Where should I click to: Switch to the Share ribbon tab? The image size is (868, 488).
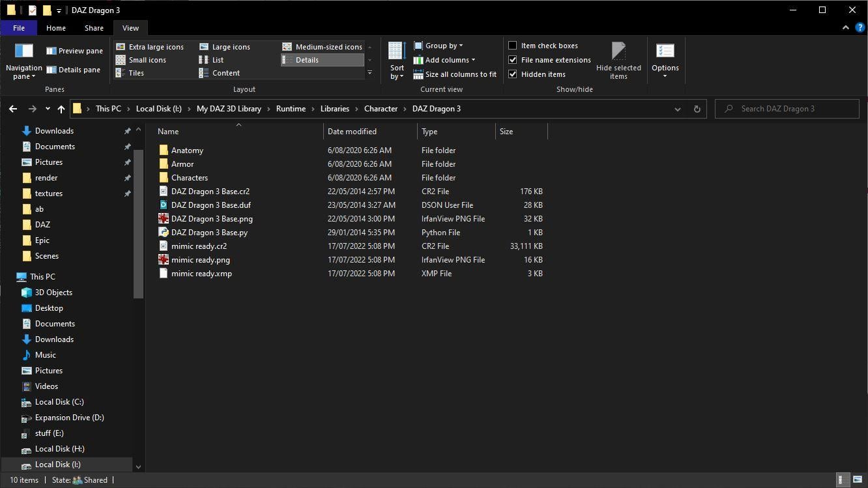point(94,28)
